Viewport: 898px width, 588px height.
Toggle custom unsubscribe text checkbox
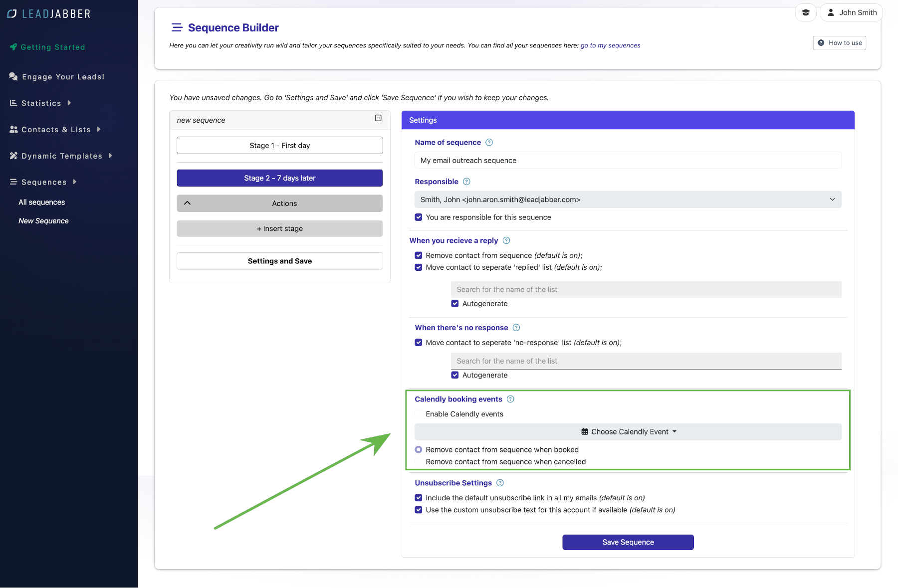419,510
